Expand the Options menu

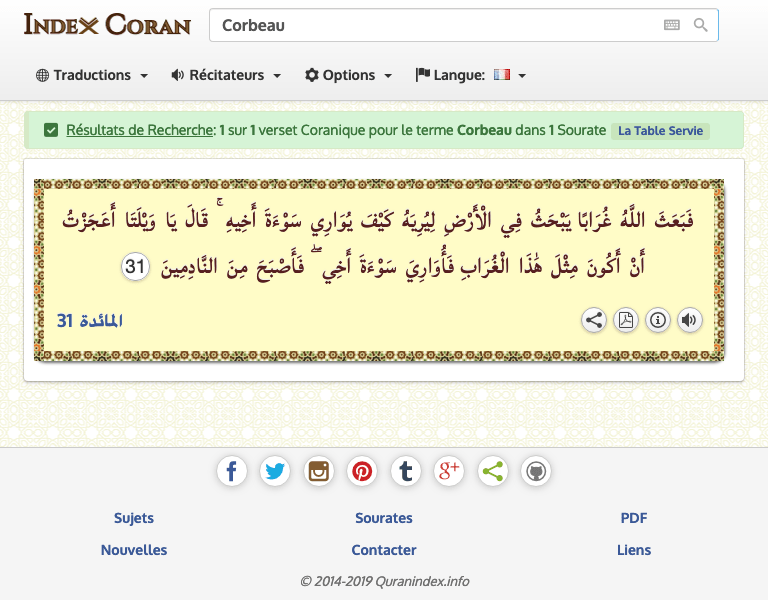click(349, 75)
